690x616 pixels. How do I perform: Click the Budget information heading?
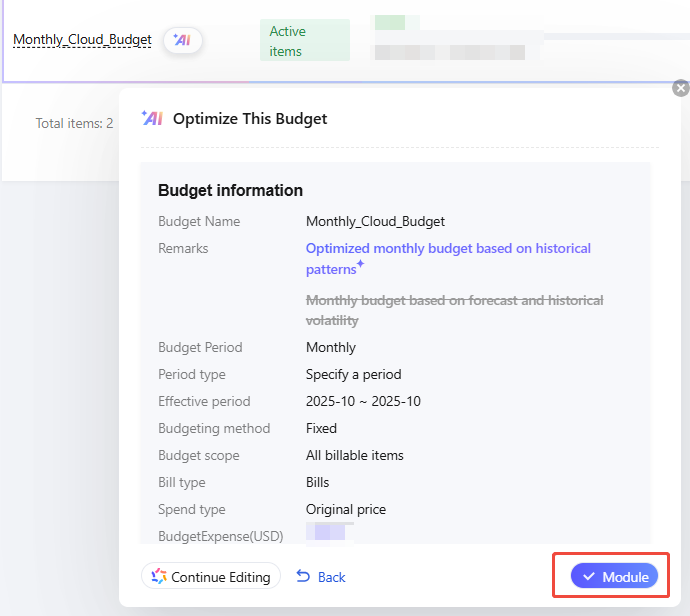pos(230,190)
